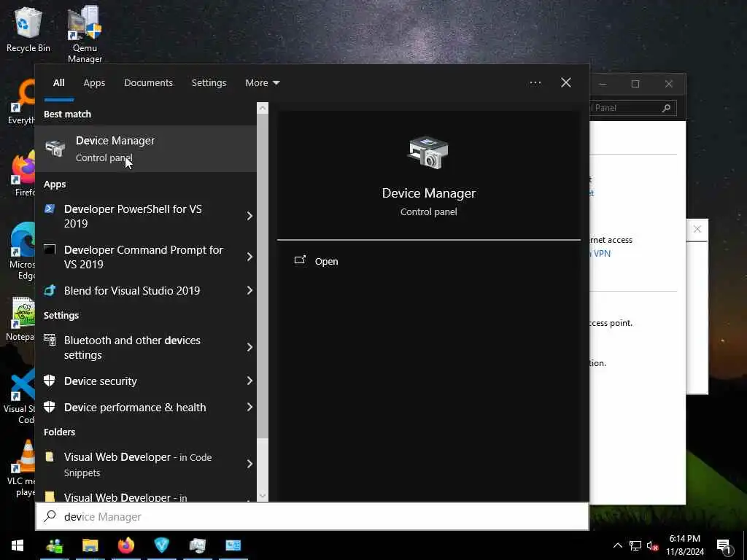Switch to the Settings search tab
Screen dimensions: 747x560
tap(209, 83)
